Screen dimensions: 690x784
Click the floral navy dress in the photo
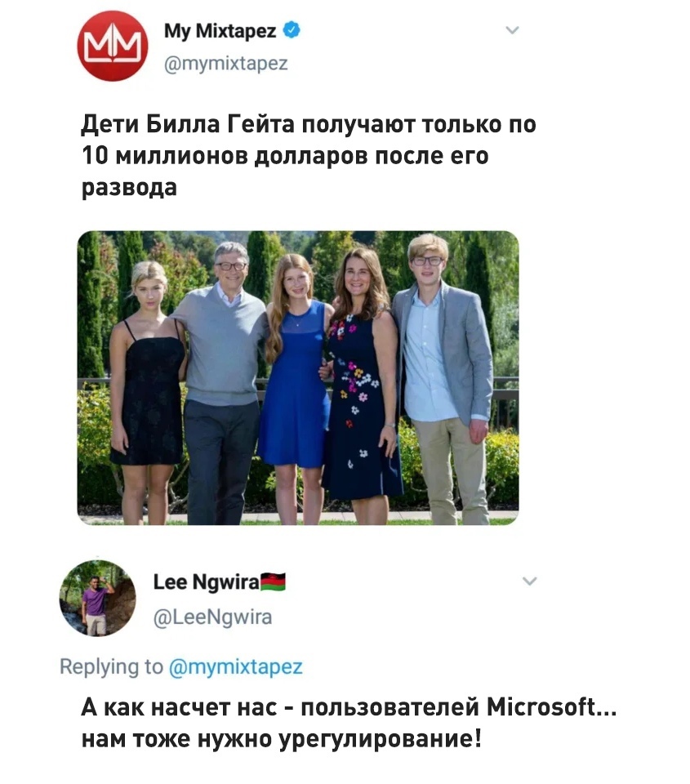359,400
